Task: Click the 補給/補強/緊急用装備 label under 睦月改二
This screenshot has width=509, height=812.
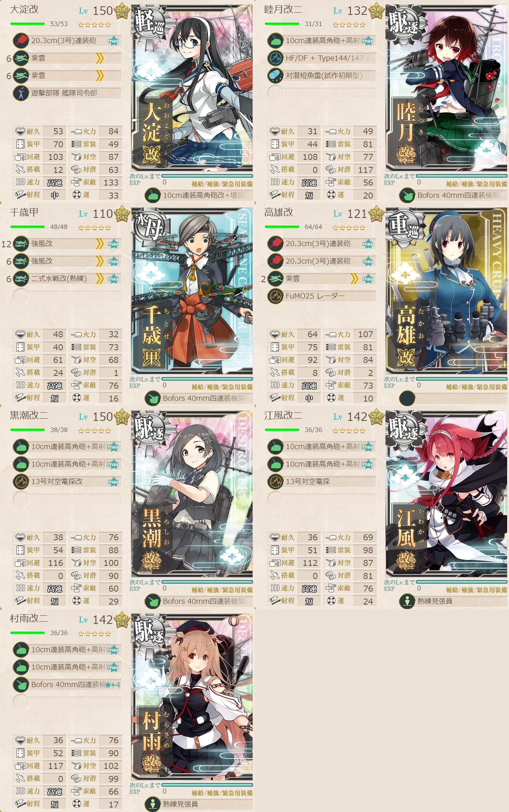Action: (x=476, y=184)
